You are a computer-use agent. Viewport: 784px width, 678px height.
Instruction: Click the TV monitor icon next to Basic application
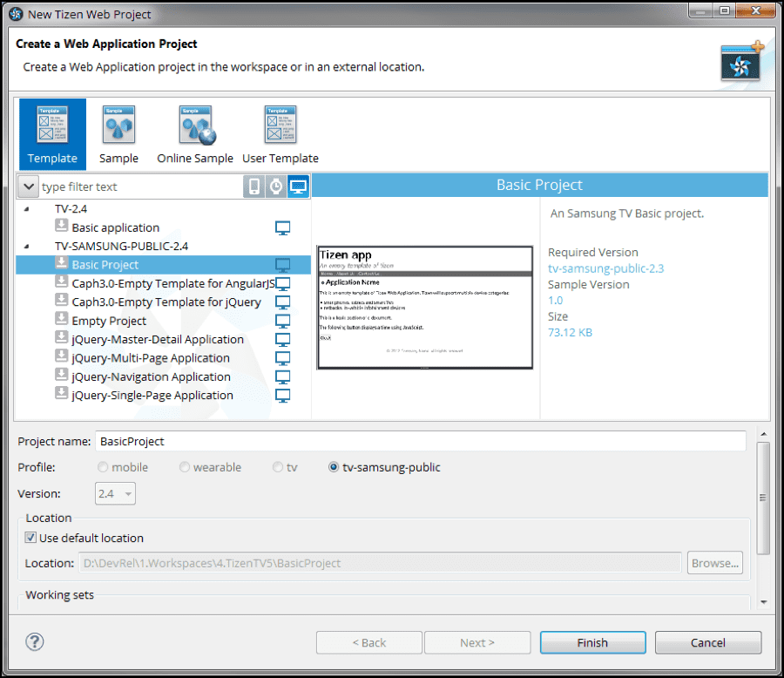click(282, 227)
